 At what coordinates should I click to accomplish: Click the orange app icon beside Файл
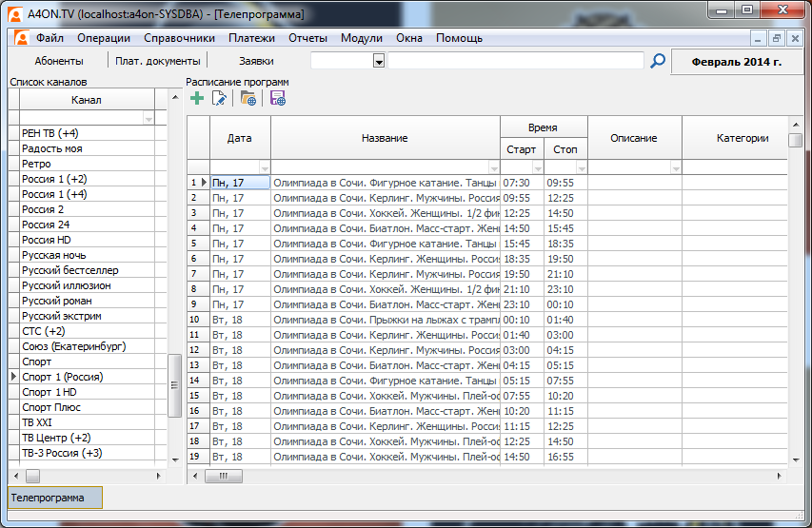(x=22, y=38)
